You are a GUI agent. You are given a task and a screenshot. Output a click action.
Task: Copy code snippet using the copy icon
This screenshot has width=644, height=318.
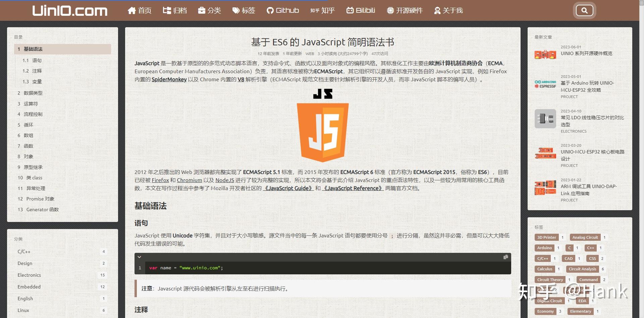[505, 257]
